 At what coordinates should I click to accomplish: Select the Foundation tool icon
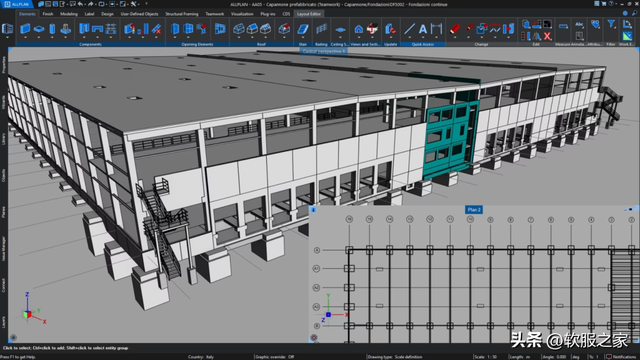(65, 29)
